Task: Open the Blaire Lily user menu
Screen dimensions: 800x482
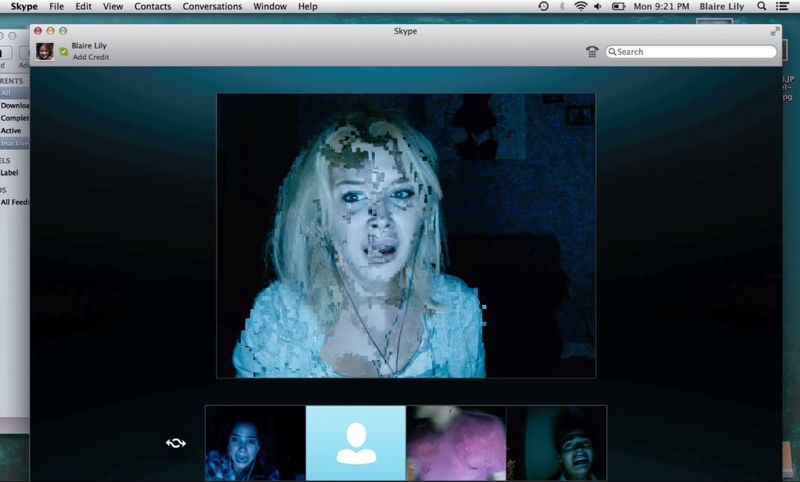Action: pos(721,7)
